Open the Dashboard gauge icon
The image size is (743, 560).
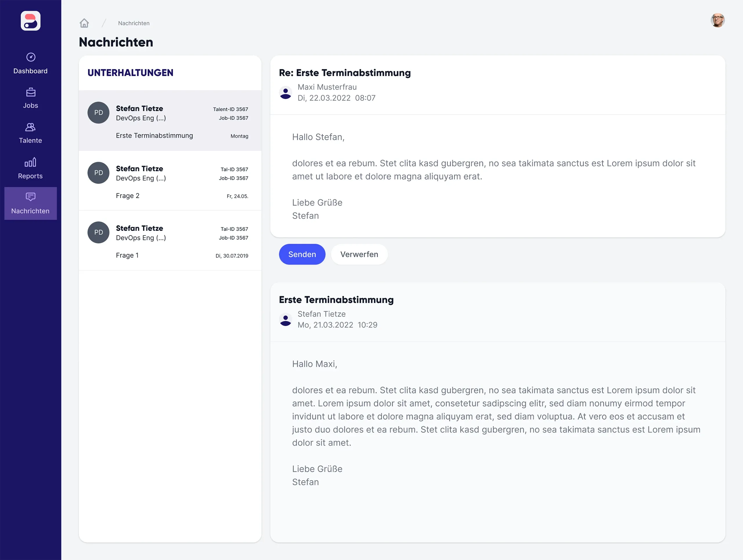(30, 57)
